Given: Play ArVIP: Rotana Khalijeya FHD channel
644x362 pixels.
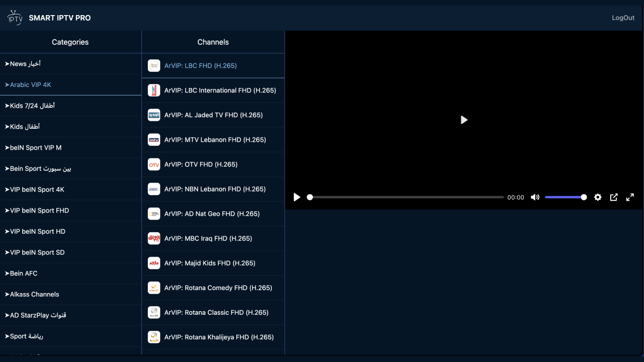Looking at the screenshot, I should (x=213, y=337).
